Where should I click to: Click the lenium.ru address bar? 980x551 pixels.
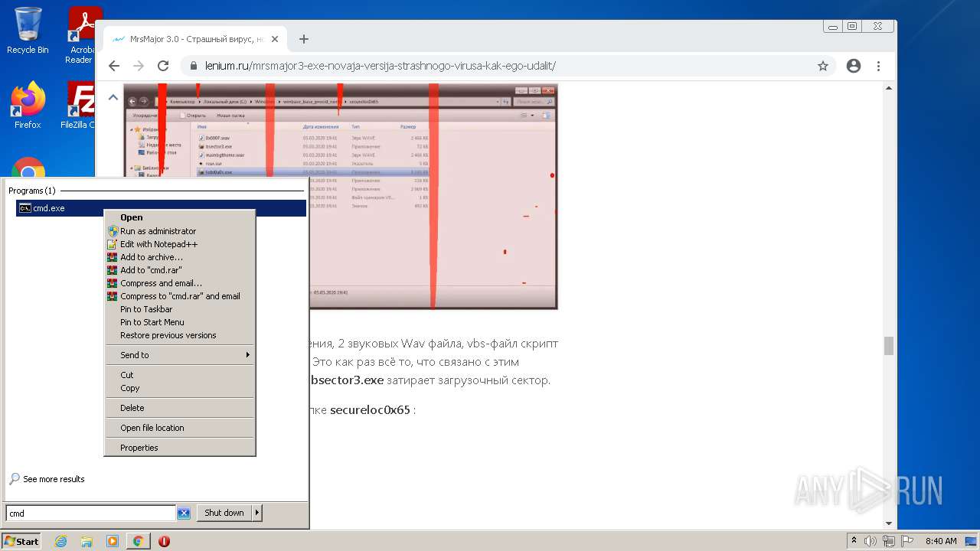point(505,66)
